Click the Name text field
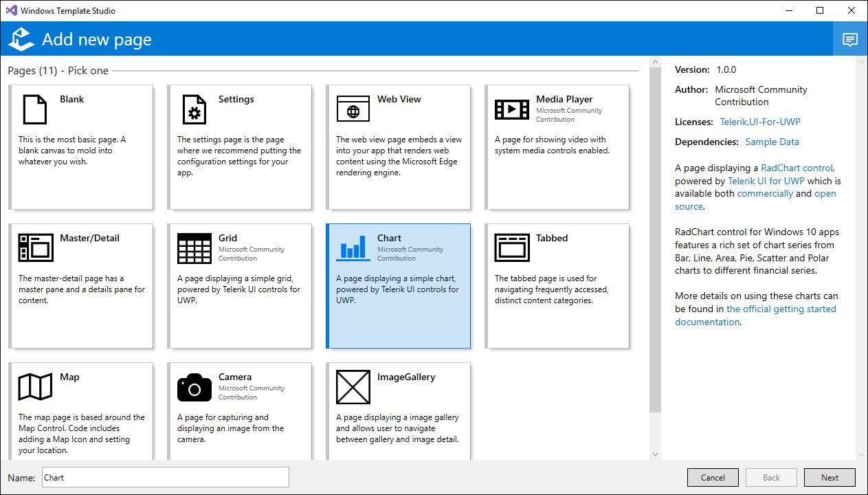This screenshot has width=868, height=495. (x=165, y=477)
